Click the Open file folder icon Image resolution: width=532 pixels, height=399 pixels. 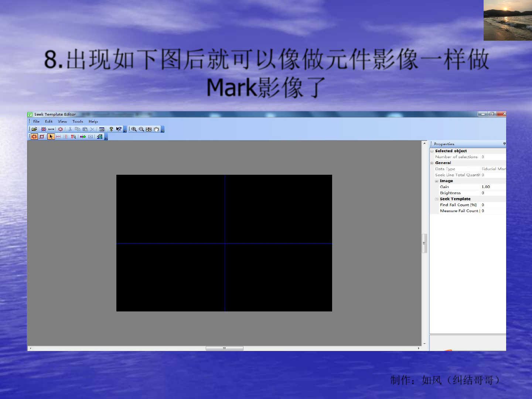34,129
